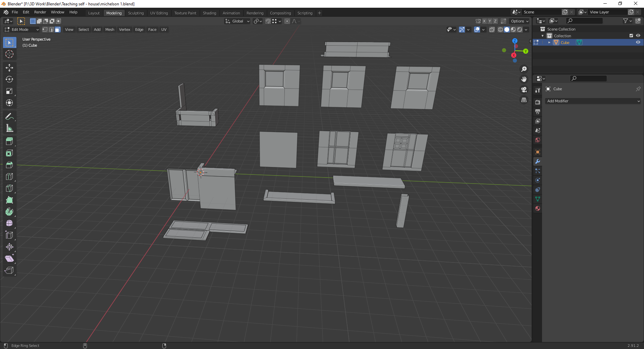Expand the Cube tree item
This screenshot has height=349, width=644.
point(549,43)
